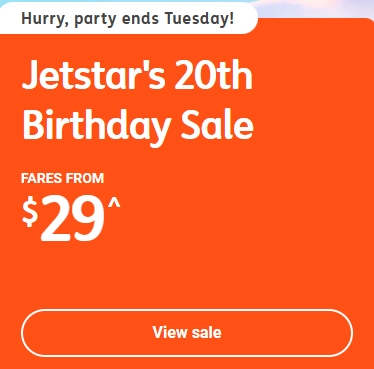Tap the caret footnote symbol beside 29
374x369 pixels.
click(x=114, y=203)
